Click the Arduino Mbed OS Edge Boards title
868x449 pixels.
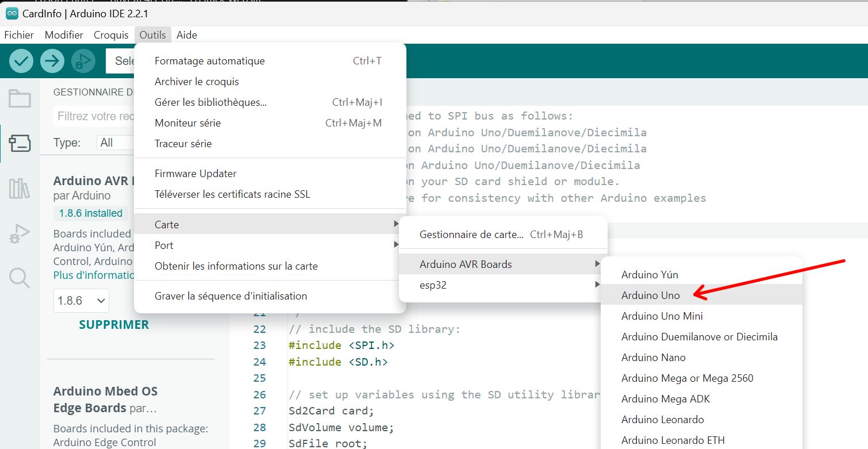(x=105, y=400)
